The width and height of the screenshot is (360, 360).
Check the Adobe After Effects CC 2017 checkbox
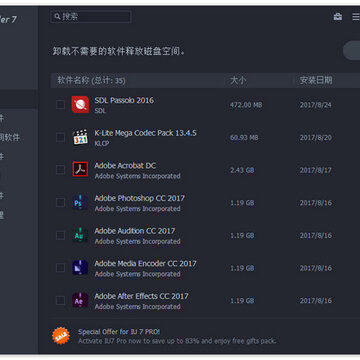pyautogui.click(x=60, y=300)
